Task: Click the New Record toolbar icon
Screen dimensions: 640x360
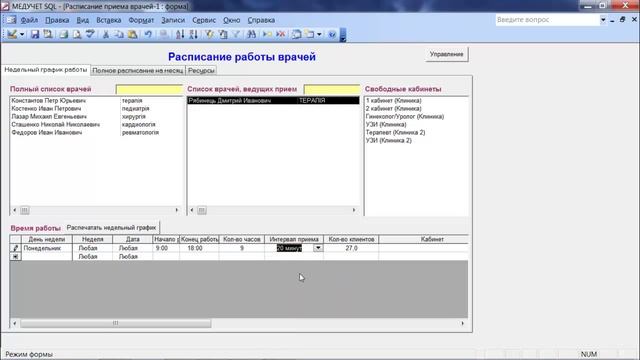Action: (x=267, y=34)
